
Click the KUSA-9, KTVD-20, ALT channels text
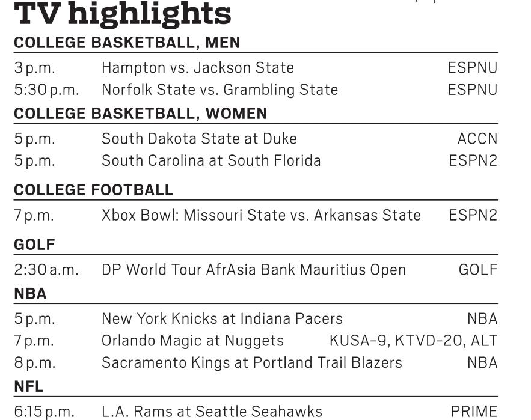(x=413, y=341)
